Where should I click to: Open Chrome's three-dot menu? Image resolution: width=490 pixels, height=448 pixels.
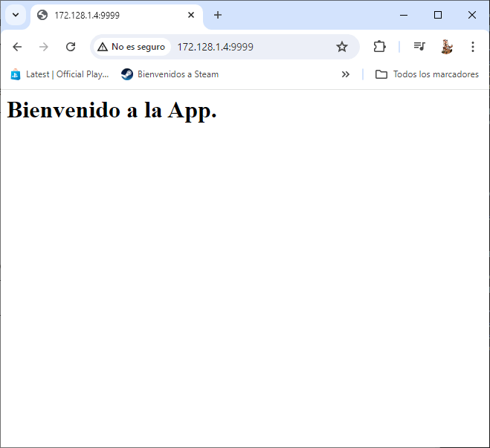(x=473, y=47)
